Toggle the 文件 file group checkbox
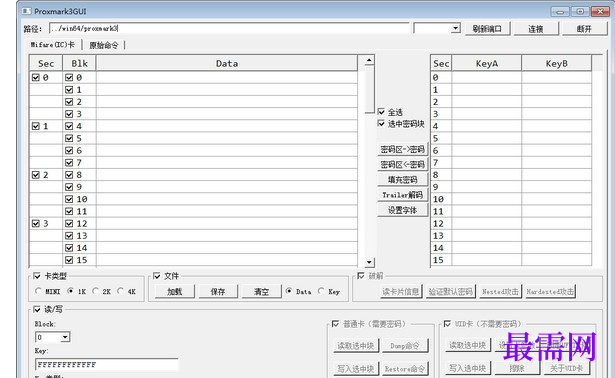 (157, 276)
